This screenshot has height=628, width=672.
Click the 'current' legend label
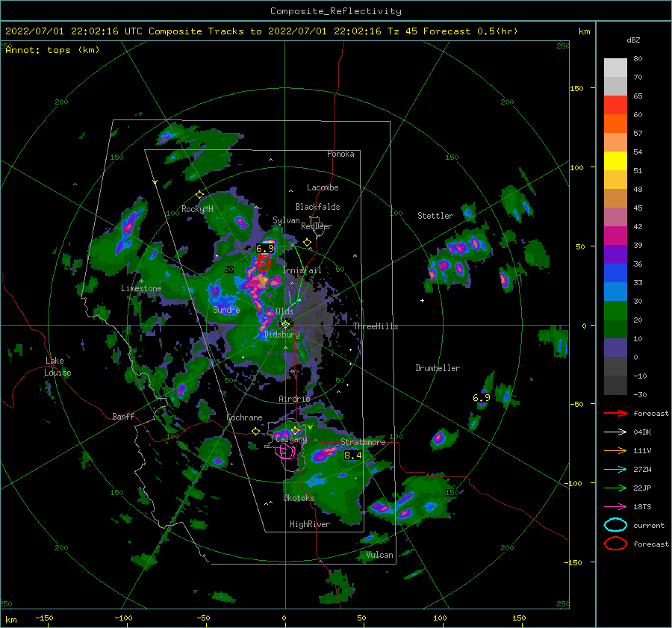tap(649, 525)
